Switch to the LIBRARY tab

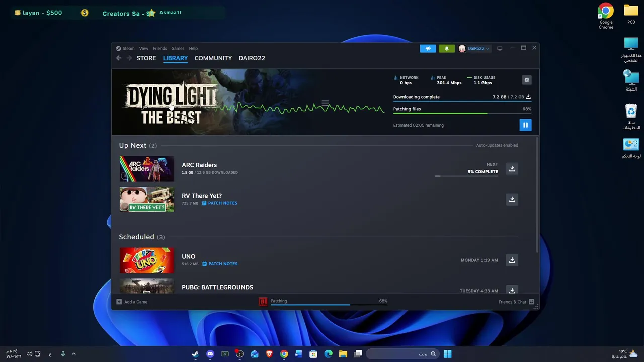coord(175,58)
